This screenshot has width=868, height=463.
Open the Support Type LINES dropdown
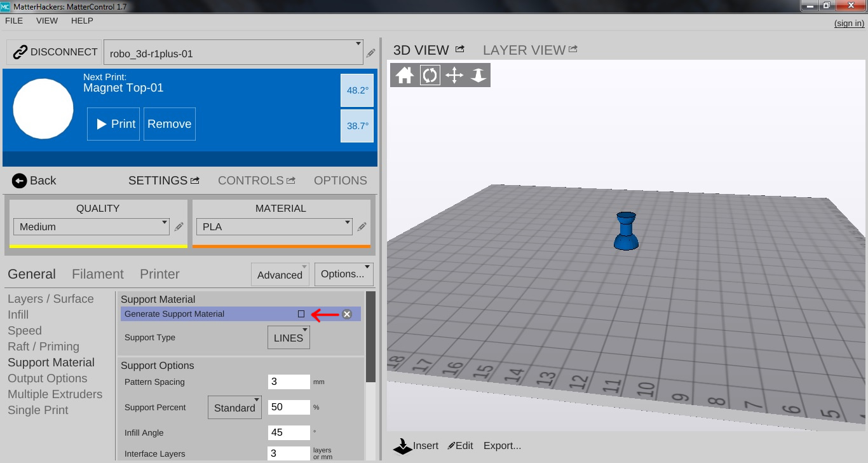pyautogui.click(x=288, y=338)
